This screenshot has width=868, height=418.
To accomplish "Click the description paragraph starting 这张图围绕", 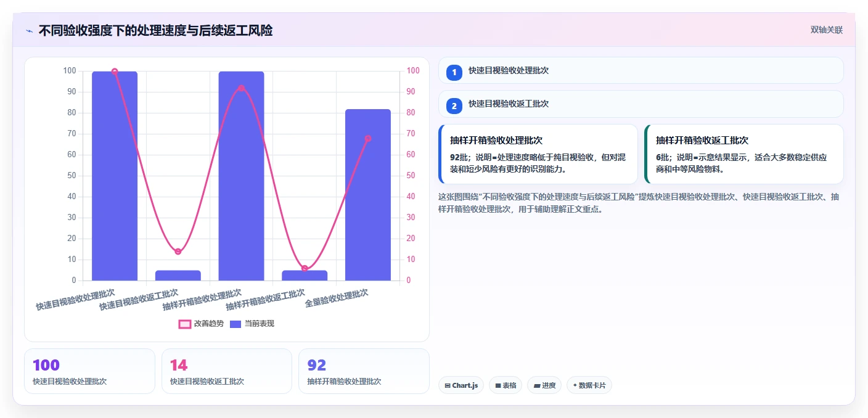I will pos(639,203).
